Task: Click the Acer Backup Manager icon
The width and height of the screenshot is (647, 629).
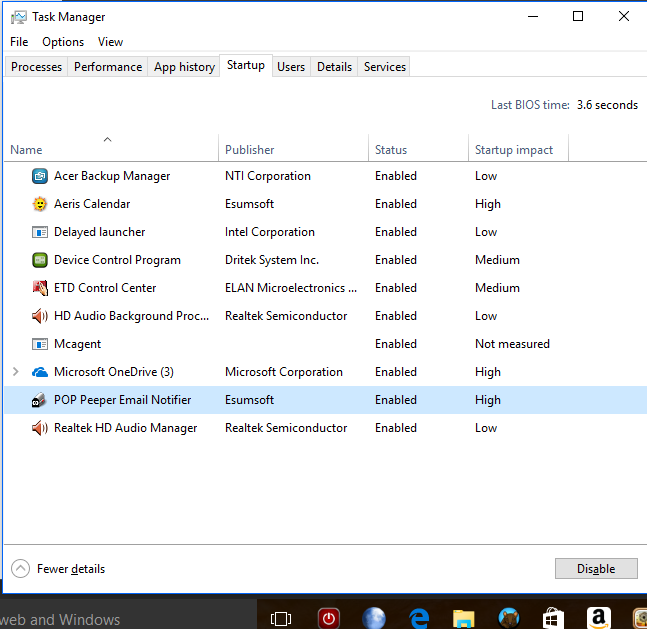Action: click(x=40, y=176)
